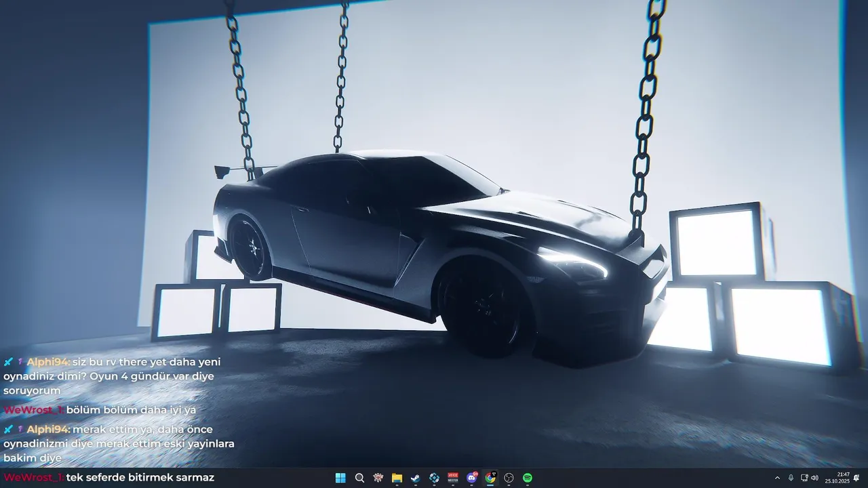Open Voicemeeter from the taskbar
The width and height of the screenshot is (868, 488).
(453, 478)
